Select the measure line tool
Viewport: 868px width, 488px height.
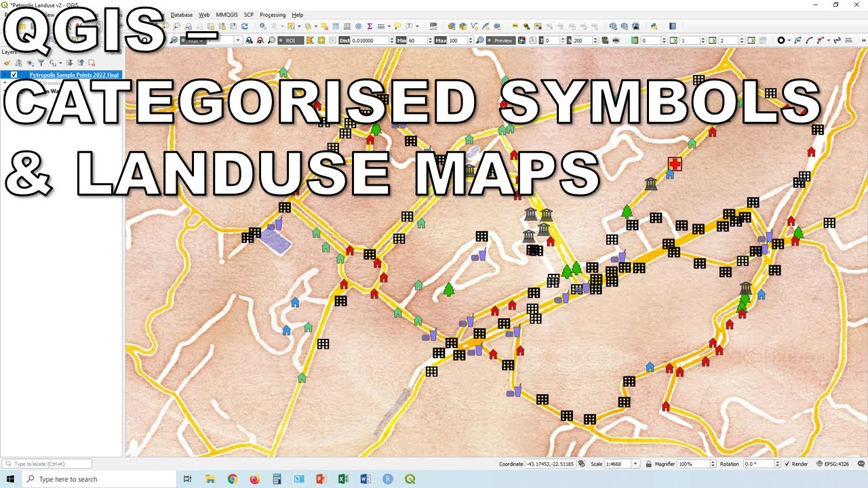coord(380,26)
